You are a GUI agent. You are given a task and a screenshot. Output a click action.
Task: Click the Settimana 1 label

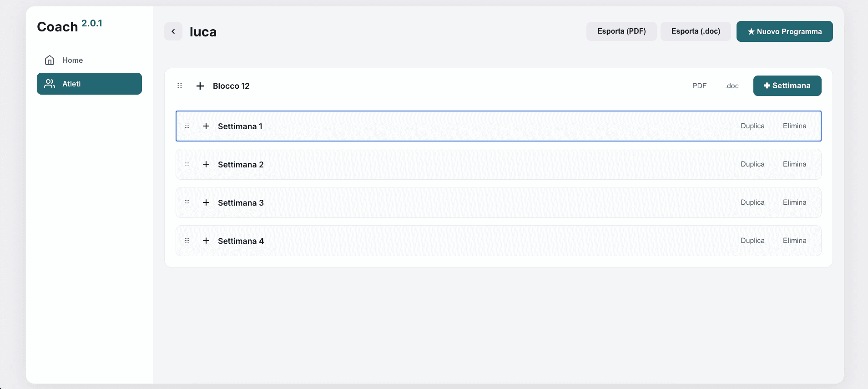coord(240,126)
